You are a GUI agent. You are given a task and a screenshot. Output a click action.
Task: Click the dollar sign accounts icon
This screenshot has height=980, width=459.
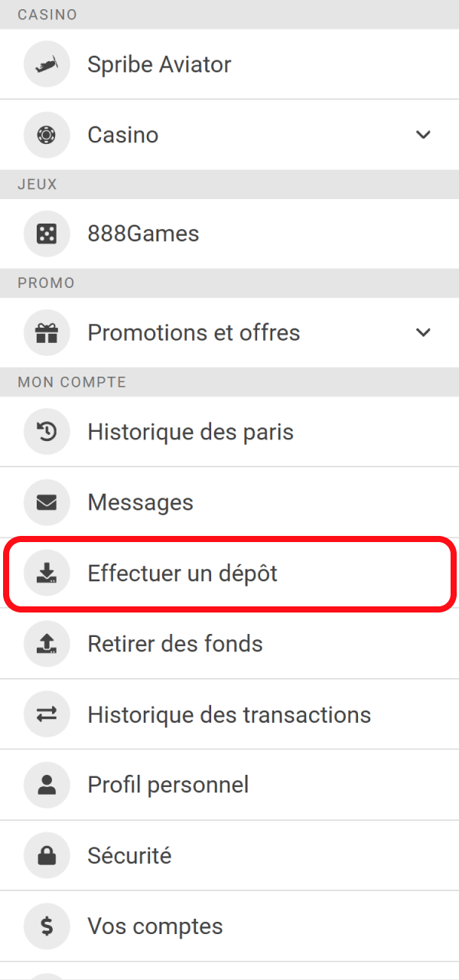coord(47,926)
